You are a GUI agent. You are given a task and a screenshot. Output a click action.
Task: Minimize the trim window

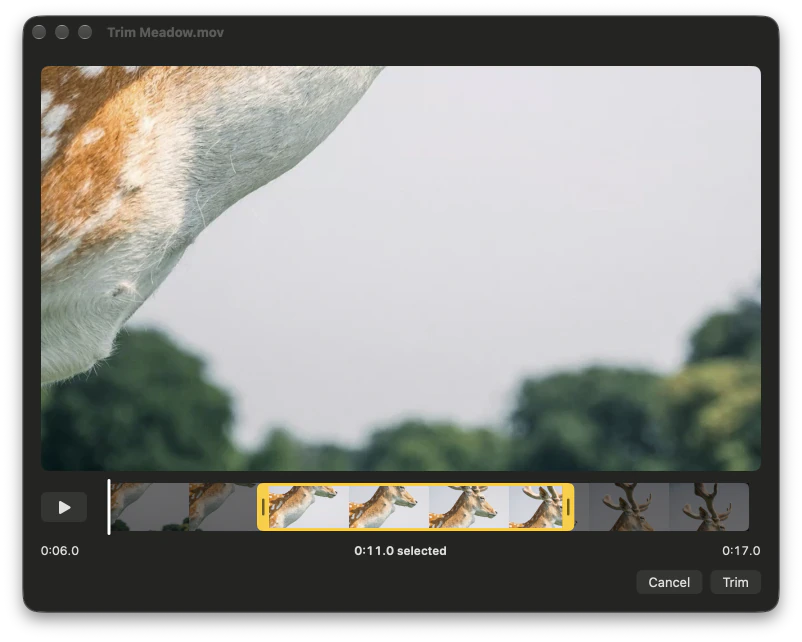point(62,32)
